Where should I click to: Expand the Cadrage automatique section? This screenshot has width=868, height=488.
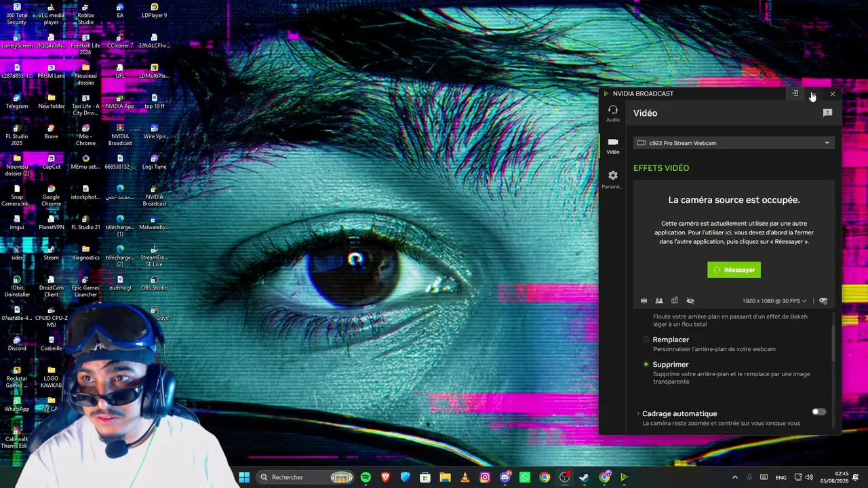coord(638,413)
